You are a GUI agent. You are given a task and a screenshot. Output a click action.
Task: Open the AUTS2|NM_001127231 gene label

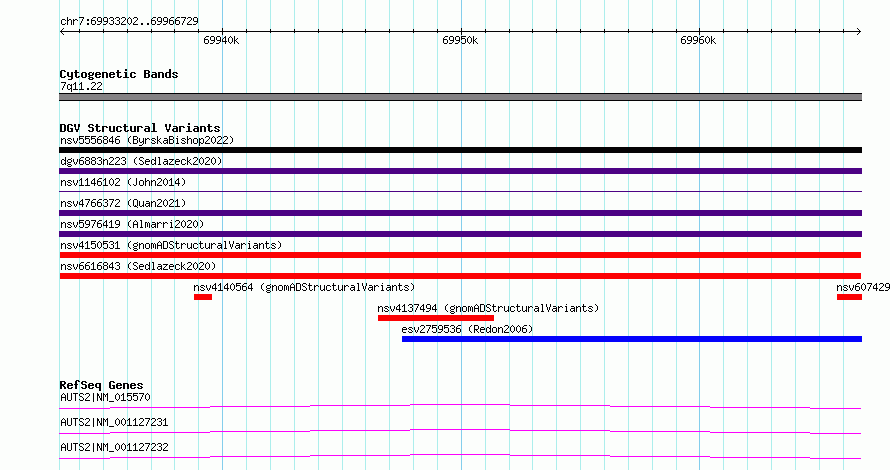coord(114,422)
